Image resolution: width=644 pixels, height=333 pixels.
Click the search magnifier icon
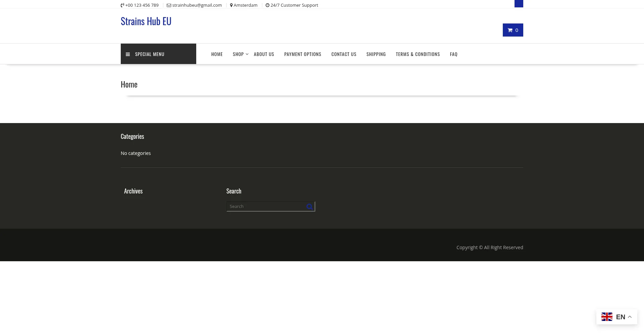[310, 207]
